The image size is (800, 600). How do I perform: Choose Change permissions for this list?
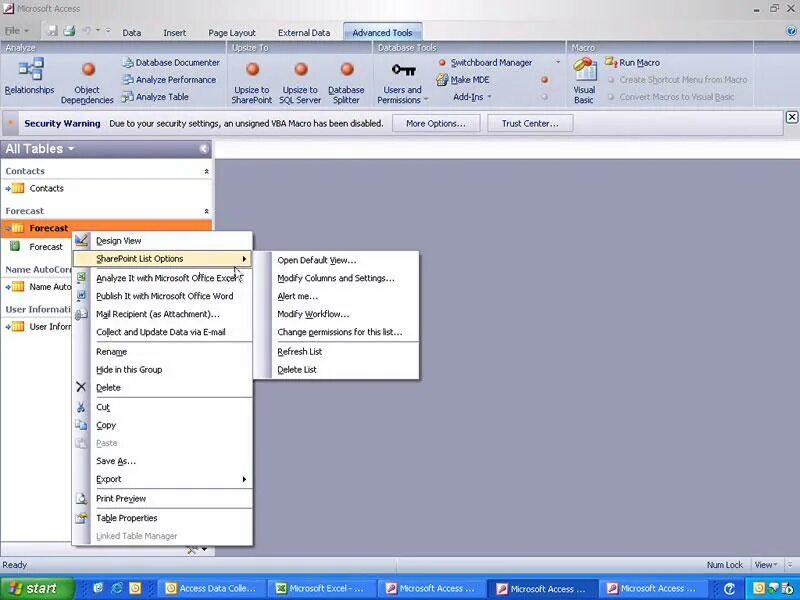tap(337, 332)
